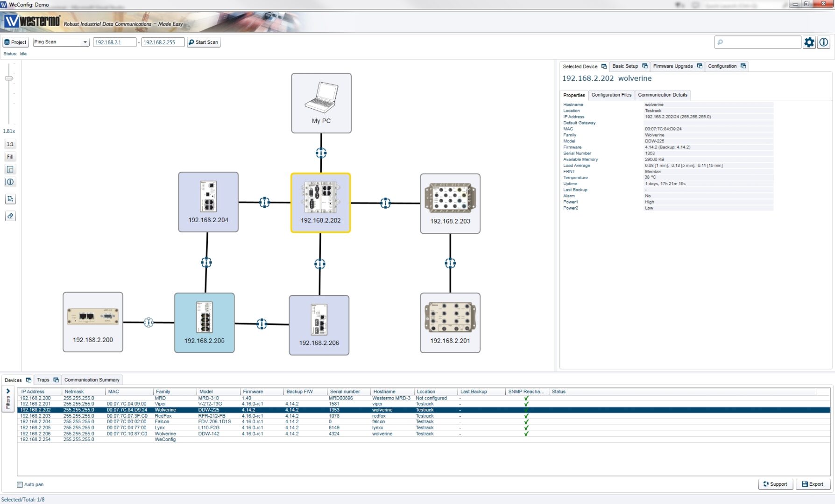Toggle the info overlay icon in left sidebar
Viewport: 835px width, 504px height.
(x=10, y=182)
